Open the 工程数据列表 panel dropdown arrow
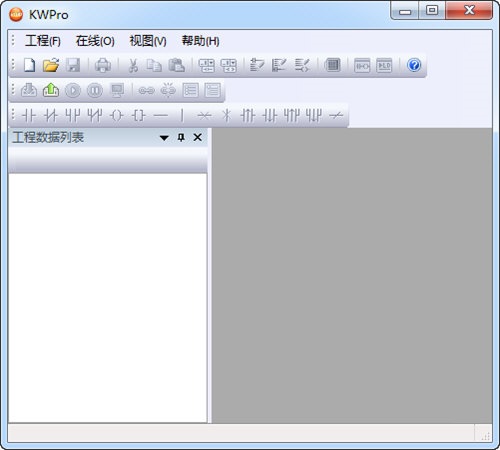The image size is (500, 450). coord(164,138)
